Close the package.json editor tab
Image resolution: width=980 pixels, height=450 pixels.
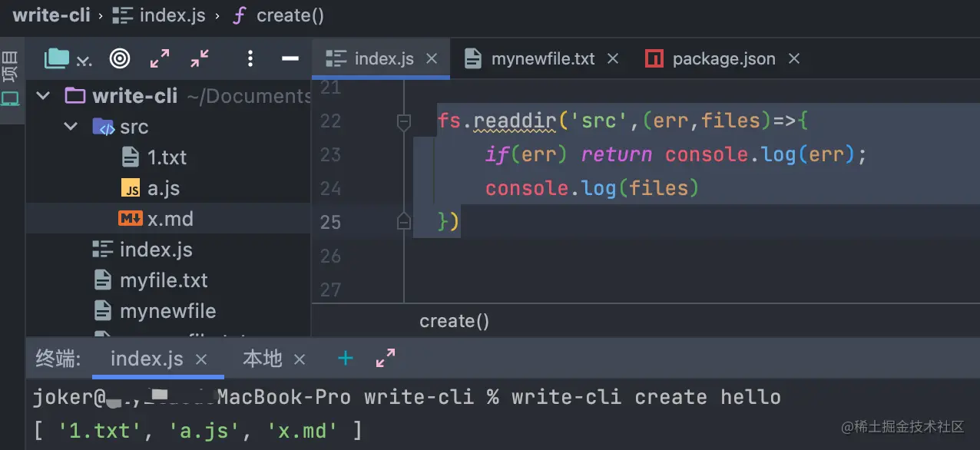[x=794, y=58]
